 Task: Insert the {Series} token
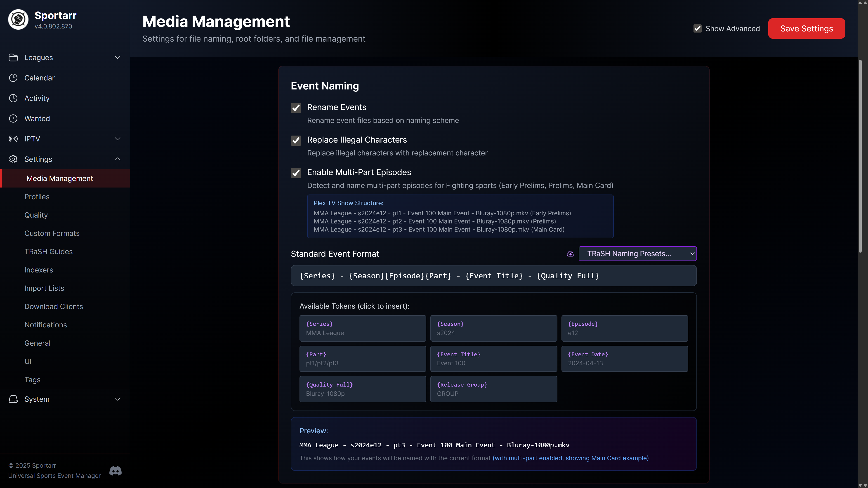click(x=363, y=328)
